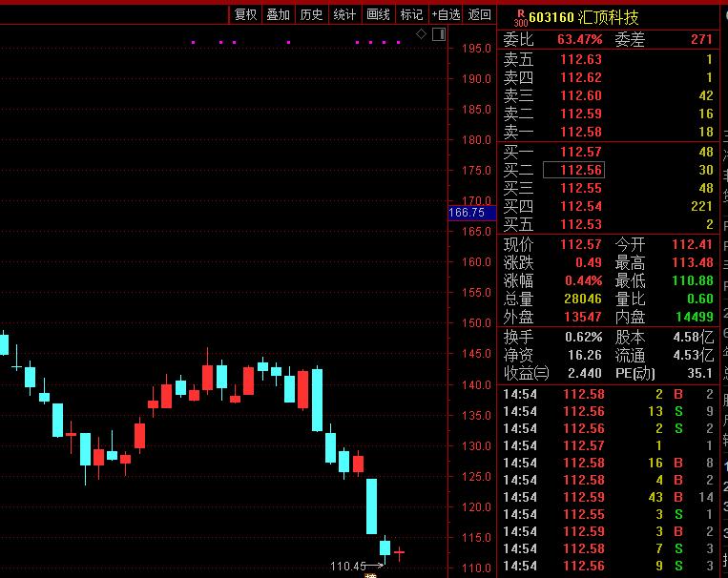Open the 复权 price adjustment option

tap(245, 15)
